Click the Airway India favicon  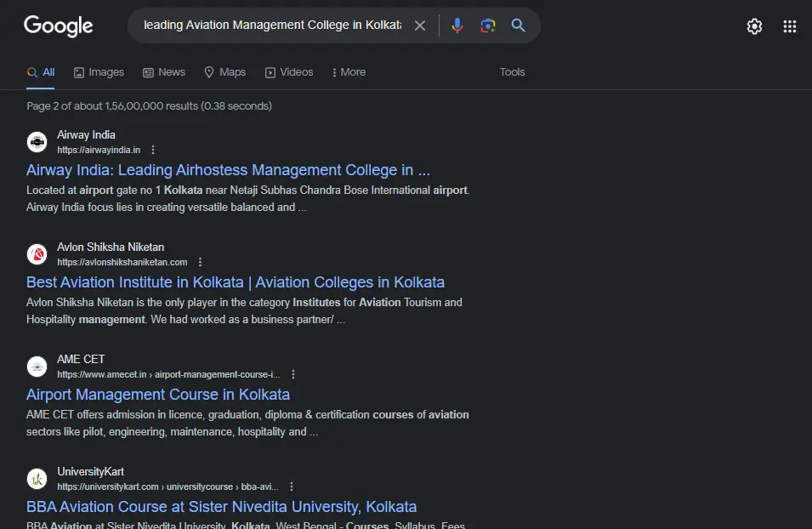pos(37,142)
